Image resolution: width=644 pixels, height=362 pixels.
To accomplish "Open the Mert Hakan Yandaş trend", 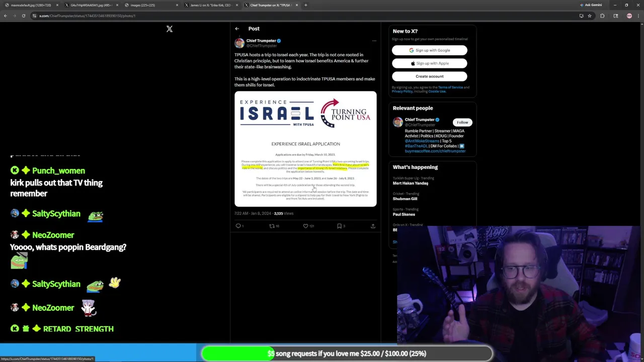I will tap(411, 184).
